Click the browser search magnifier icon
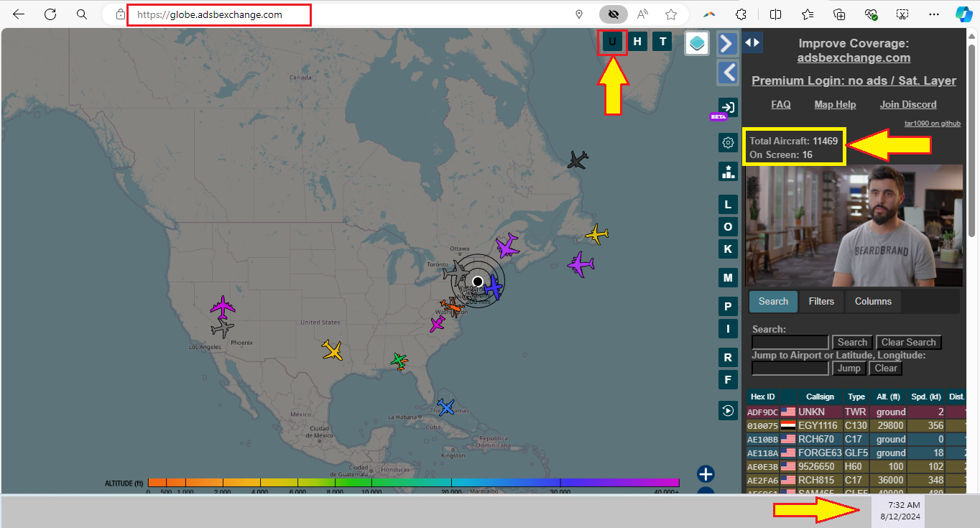Viewport: 980px width, 528px height. (82, 14)
